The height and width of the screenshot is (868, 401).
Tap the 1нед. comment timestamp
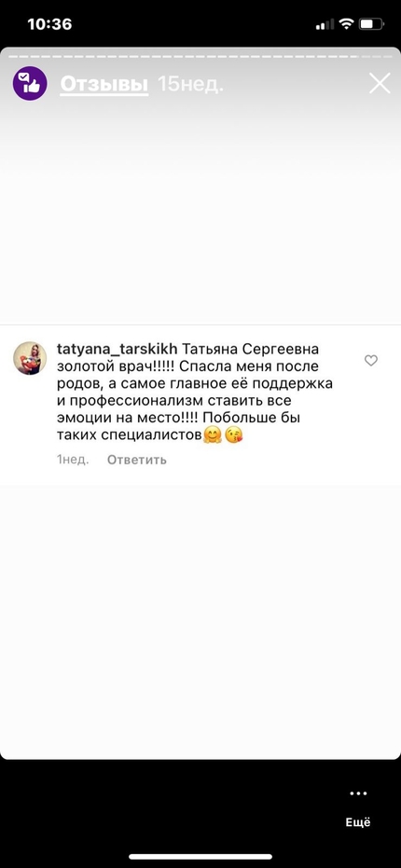point(73,460)
